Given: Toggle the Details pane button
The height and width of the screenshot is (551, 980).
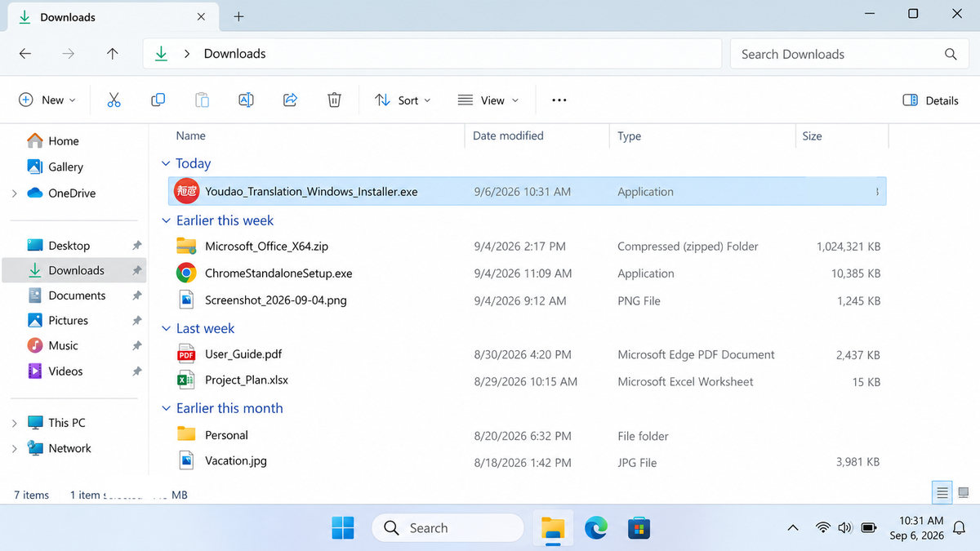Looking at the screenshot, I should pos(930,100).
